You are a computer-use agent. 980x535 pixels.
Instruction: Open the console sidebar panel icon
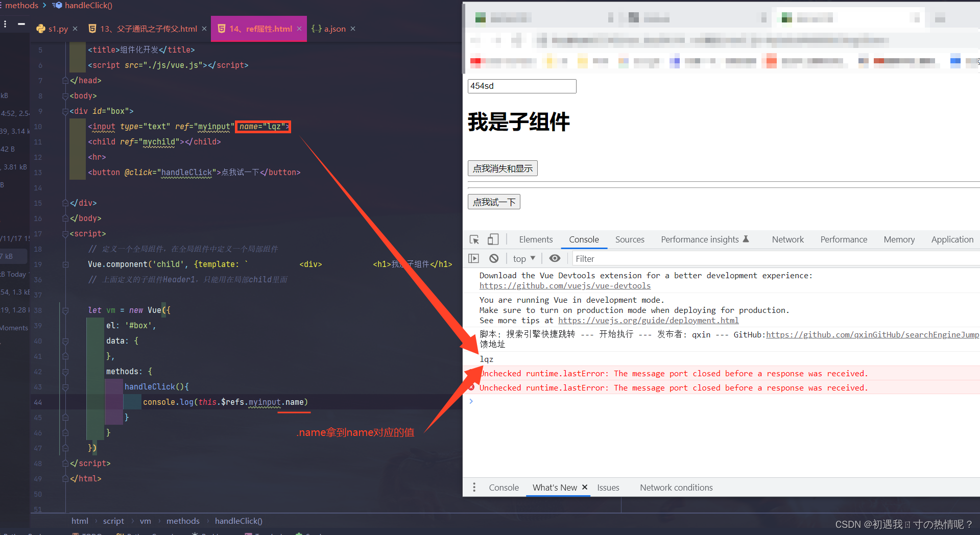(x=474, y=258)
